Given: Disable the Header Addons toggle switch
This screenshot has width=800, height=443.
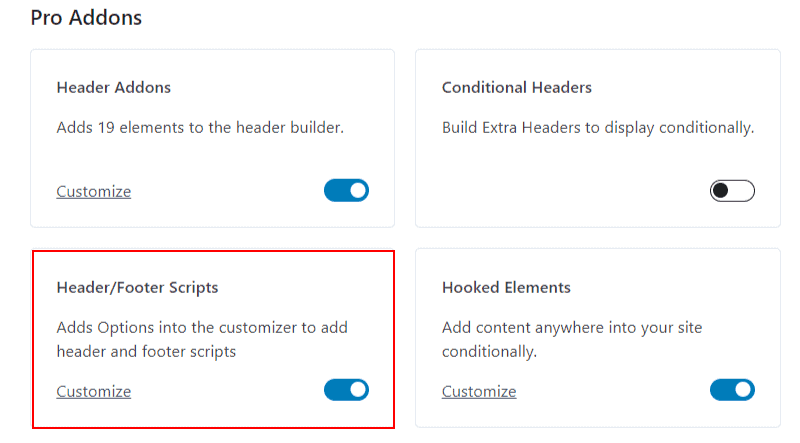Looking at the screenshot, I should [x=346, y=190].
